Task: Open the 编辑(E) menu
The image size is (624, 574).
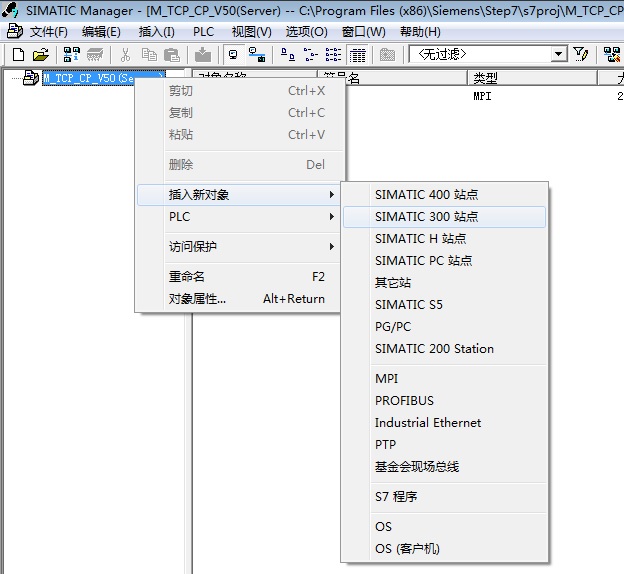Action: click(x=101, y=31)
